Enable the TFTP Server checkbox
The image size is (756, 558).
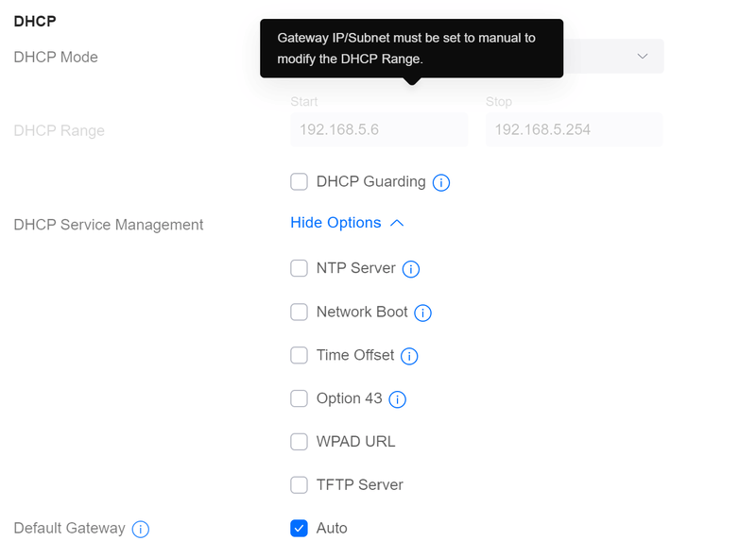(x=300, y=484)
